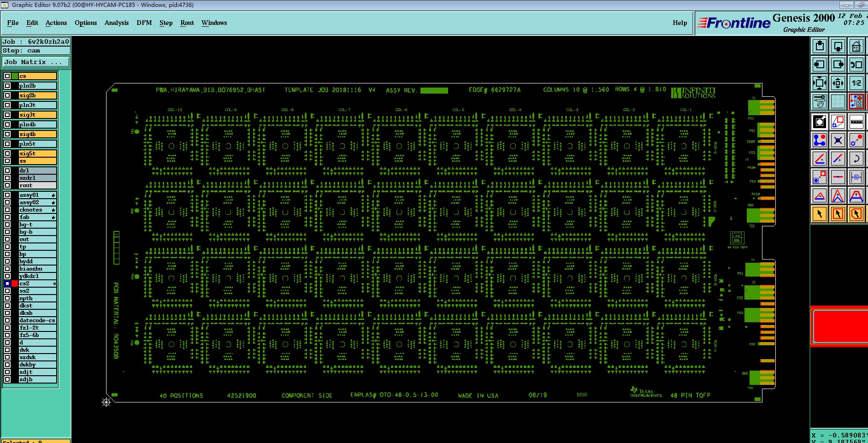Click the Job Matrix ... button

pyautogui.click(x=36, y=62)
